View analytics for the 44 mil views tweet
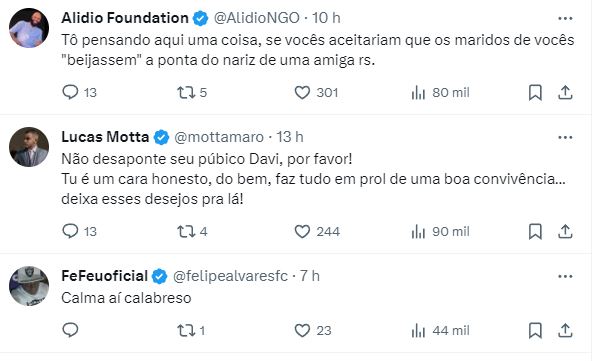 click(x=440, y=331)
